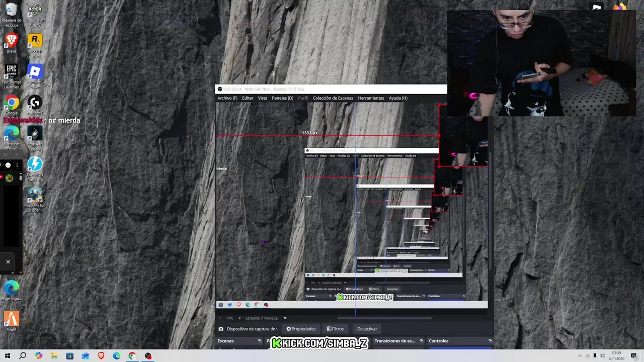Open DAEMON Tools Lite desktop shortcut
Screen dimensions: 644x362
pyautogui.click(x=34, y=169)
